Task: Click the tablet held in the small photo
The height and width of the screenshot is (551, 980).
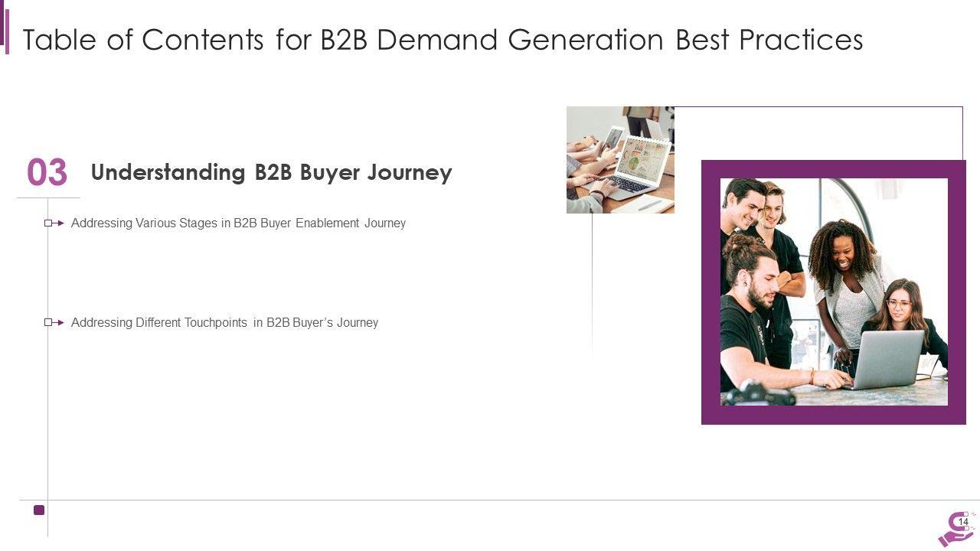Action: [x=612, y=138]
